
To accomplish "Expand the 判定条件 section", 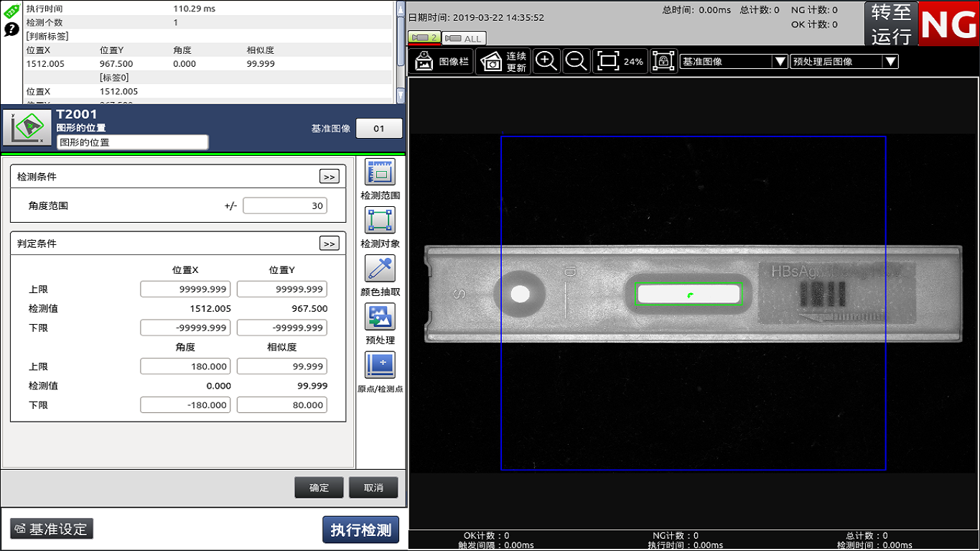I will 329,244.
